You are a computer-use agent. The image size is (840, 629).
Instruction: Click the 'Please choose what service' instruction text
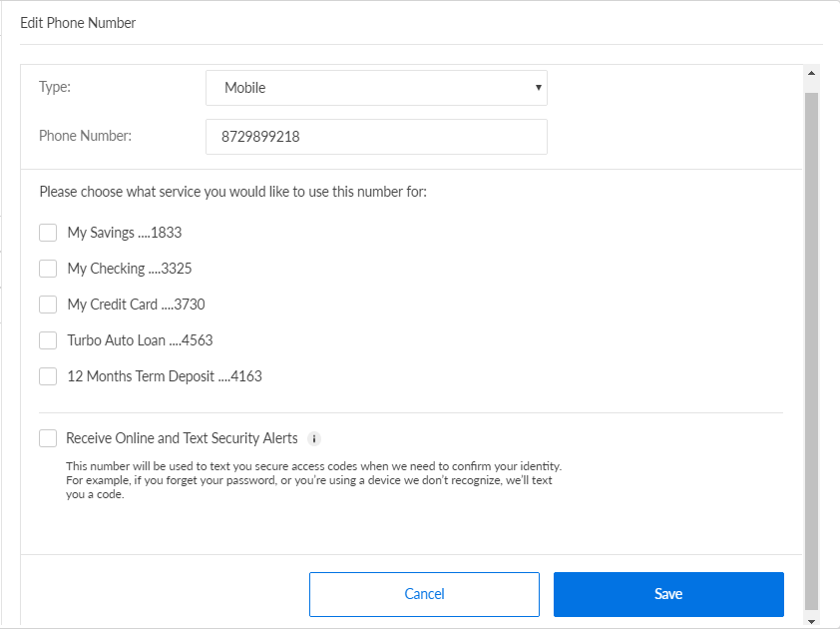[232, 191]
